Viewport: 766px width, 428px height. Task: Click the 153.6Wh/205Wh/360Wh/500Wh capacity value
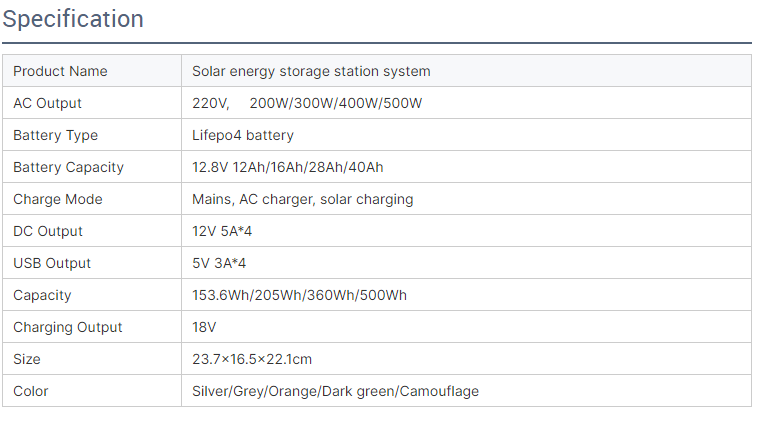299,295
